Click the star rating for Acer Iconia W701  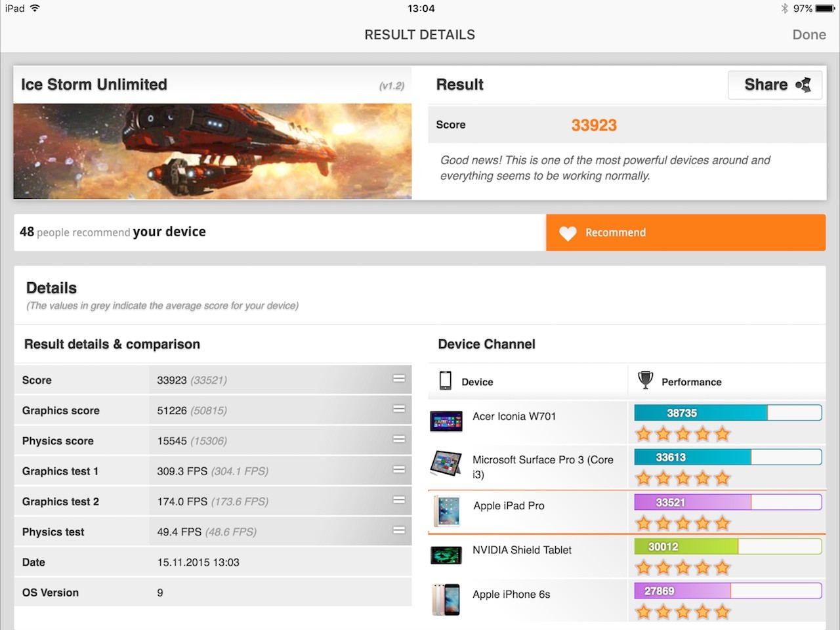coord(682,434)
